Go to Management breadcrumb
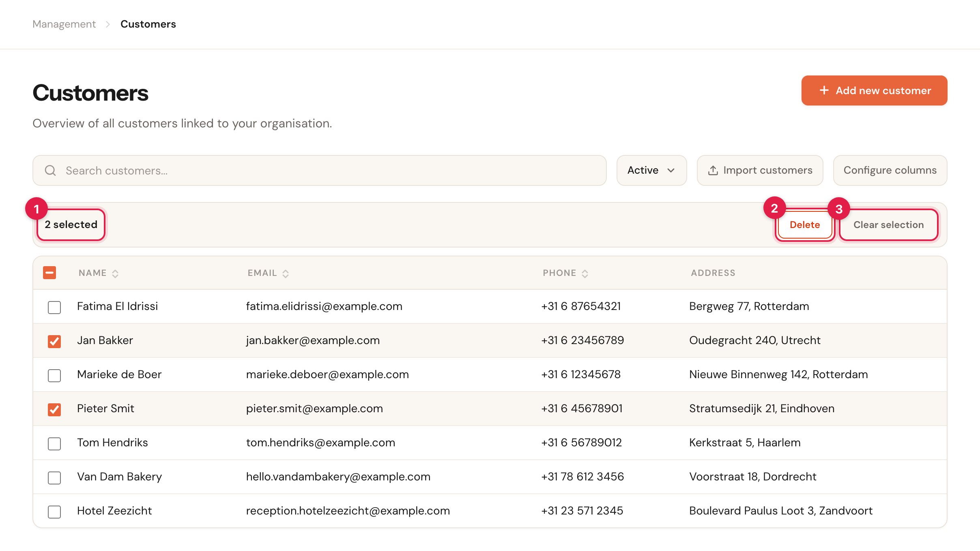 [x=64, y=24]
